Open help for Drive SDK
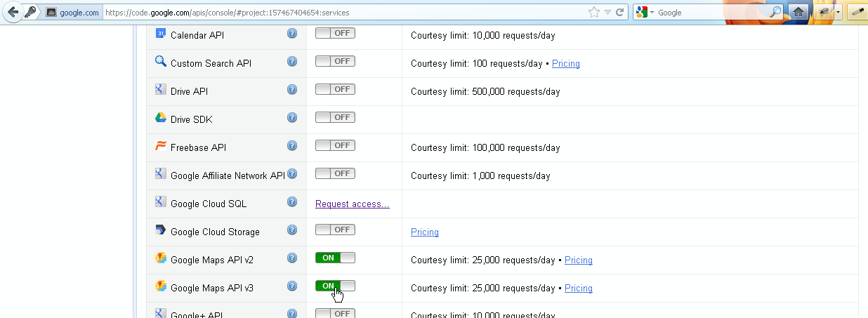 (x=292, y=117)
